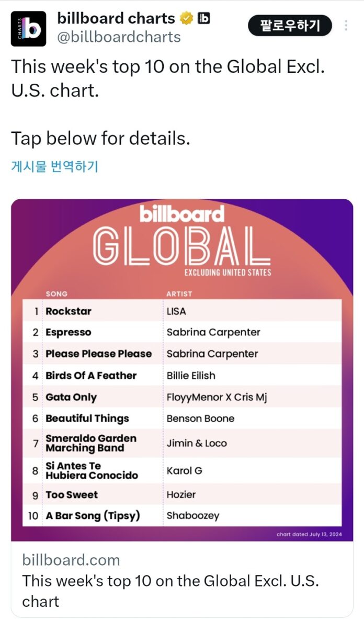The image size is (364, 621).
Task: Click the tweet text about Global Excl. U.S.
Action: (167, 78)
